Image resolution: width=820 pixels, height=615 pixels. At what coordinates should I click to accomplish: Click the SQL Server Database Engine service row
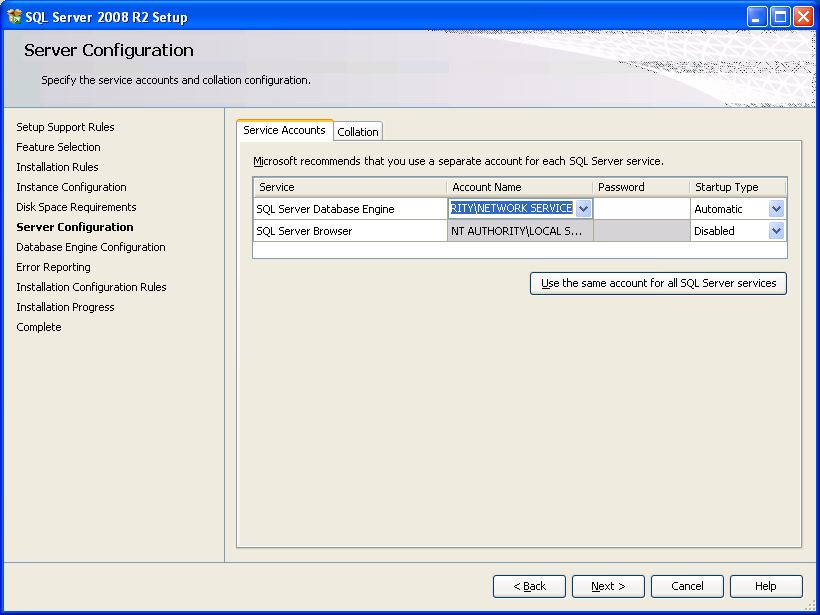326,209
